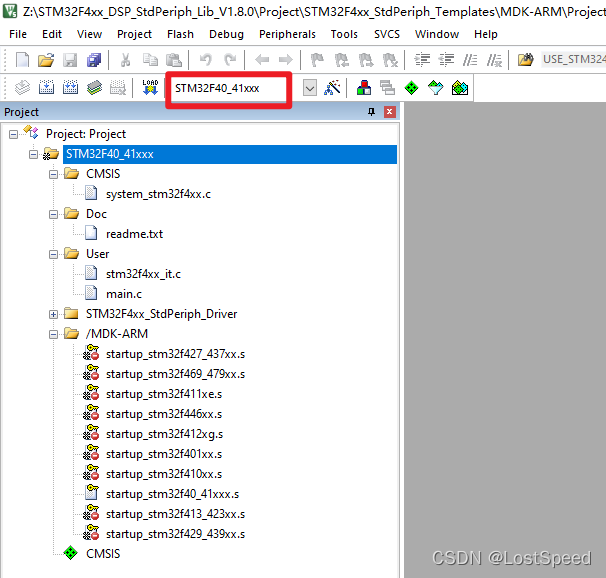Image resolution: width=606 pixels, height=578 pixels.
Task: Expand the STM32F4xx_StdPeriph_Driver folder
Action: (54, 314)
